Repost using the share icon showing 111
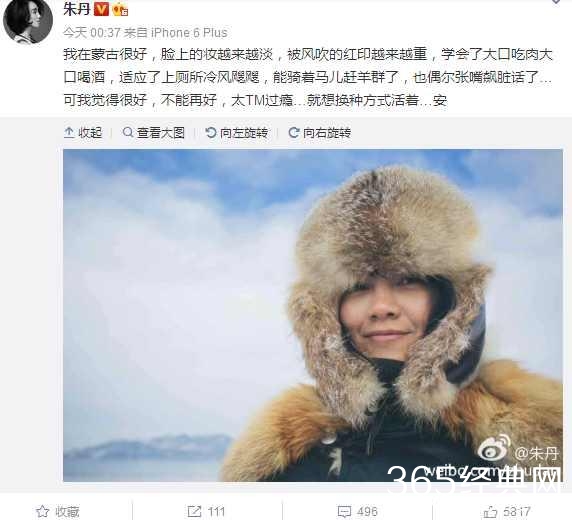The image size is (572, 520). coord(194,512)
